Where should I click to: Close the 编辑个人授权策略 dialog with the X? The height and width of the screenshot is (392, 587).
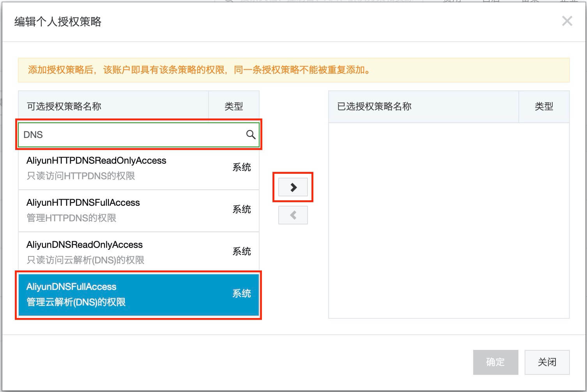567,21
